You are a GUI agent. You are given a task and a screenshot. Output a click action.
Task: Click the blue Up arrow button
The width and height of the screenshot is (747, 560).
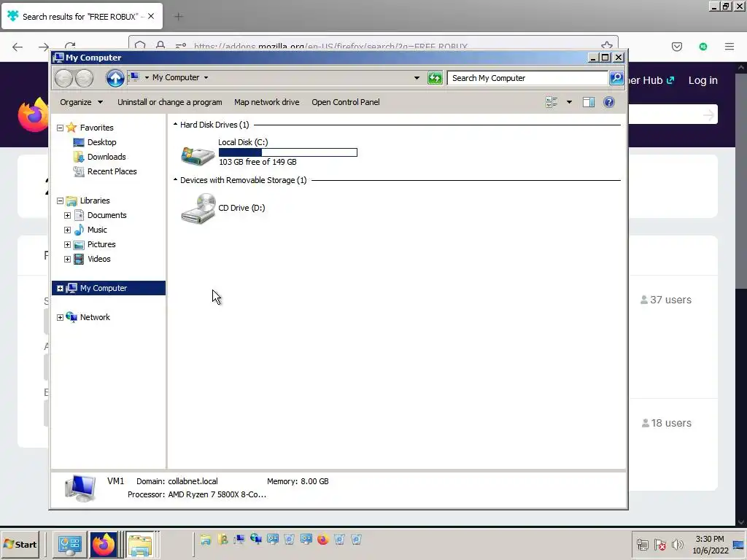pyautogui.click(x=115, y=78)
